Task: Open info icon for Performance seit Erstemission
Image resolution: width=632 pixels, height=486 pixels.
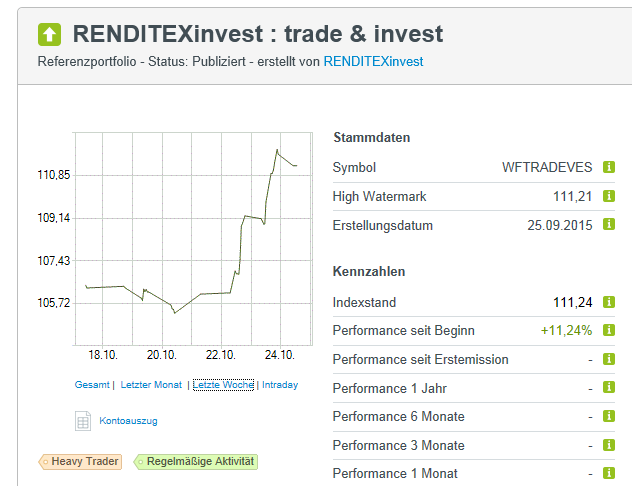Action: coord(609,359)
